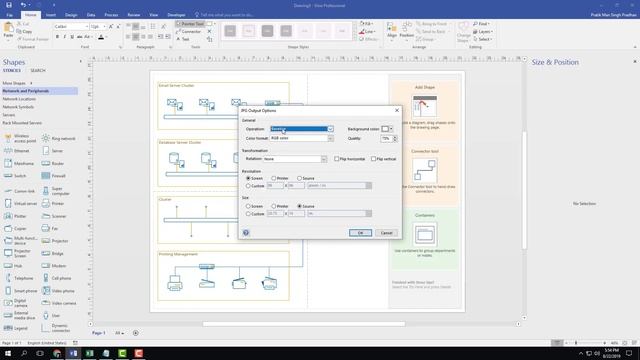This screenshot has height=360, width=640.
Task: Select the Screen radio button under Size
Action: click(248, 206)
